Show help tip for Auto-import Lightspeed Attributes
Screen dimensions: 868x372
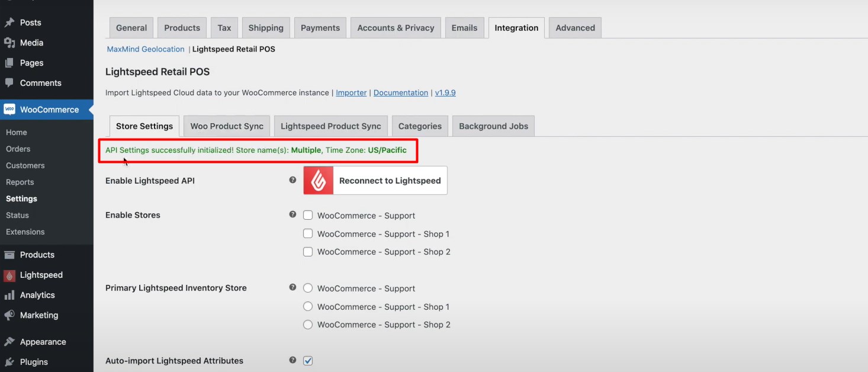[x=292, y=360]
